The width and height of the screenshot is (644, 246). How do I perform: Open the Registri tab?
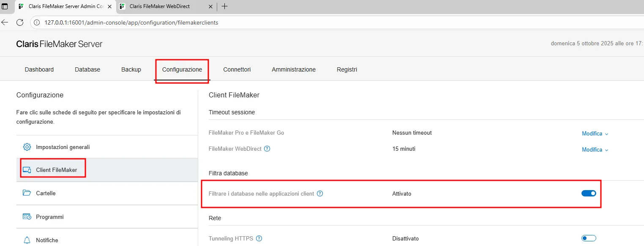[x=347, y=69]
